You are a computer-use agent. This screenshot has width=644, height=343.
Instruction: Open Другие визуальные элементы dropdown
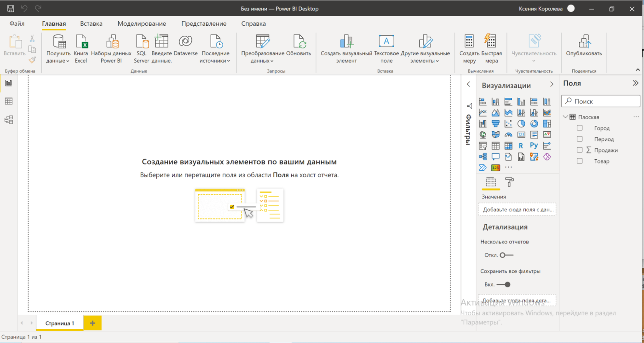tap(425, 49)
